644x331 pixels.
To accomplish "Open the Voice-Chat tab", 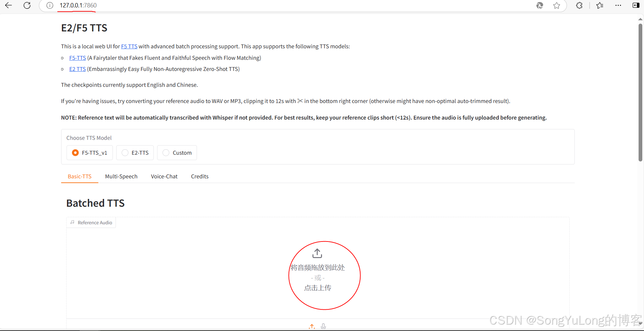I will [x=164, y=176].
